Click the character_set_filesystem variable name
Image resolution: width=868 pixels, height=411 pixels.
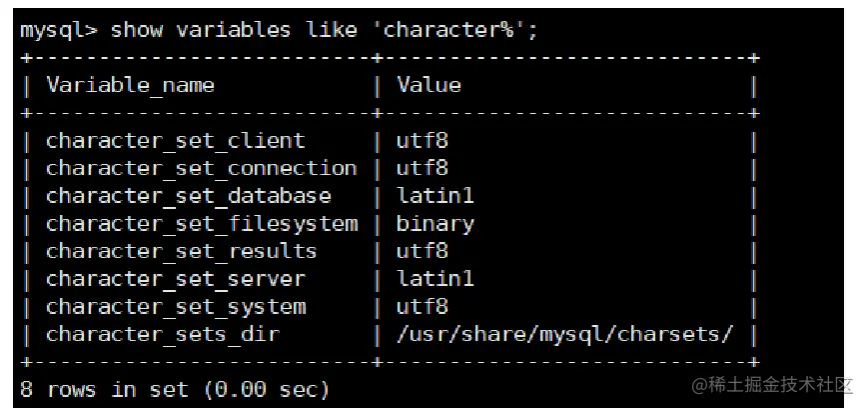click(x=202, y=224)
